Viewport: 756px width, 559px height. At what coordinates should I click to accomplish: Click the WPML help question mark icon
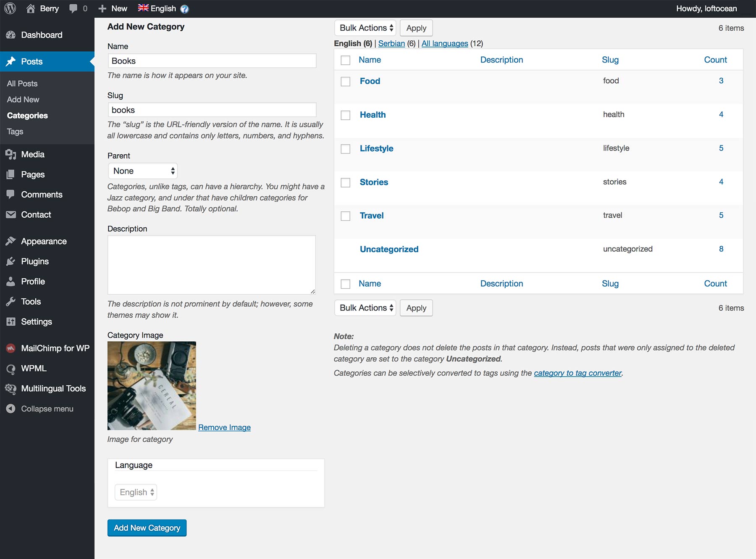184,9
